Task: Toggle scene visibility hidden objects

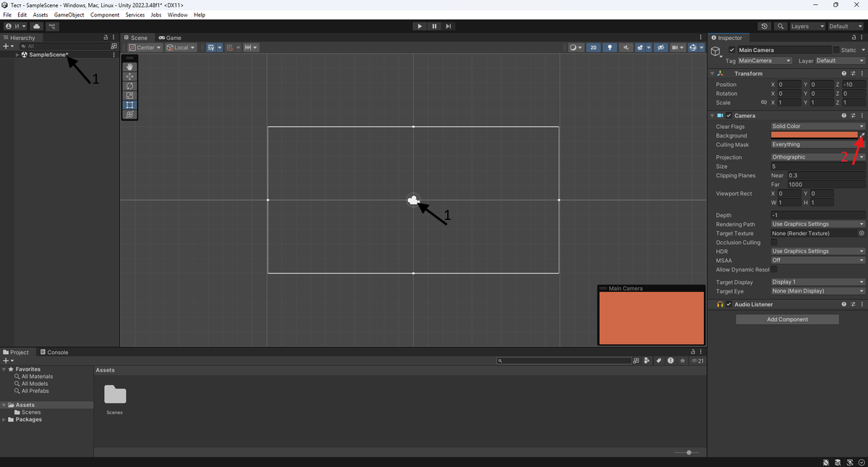Action: 661,48
